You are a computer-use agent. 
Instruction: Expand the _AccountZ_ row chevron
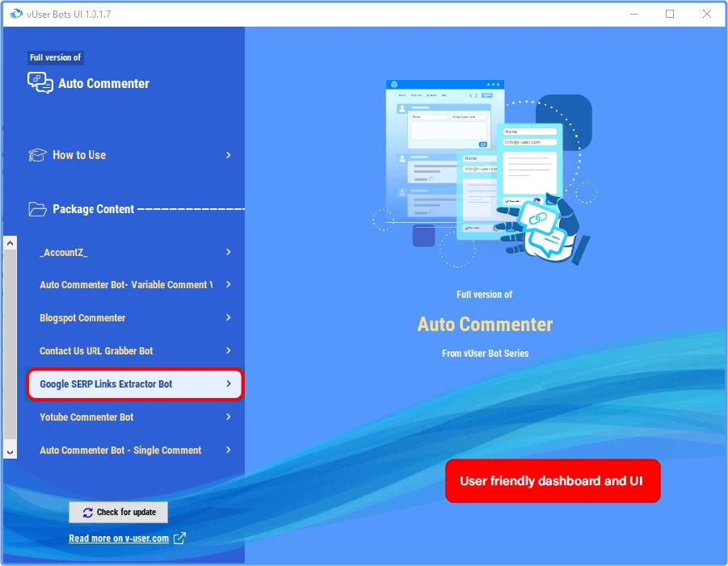229,252
